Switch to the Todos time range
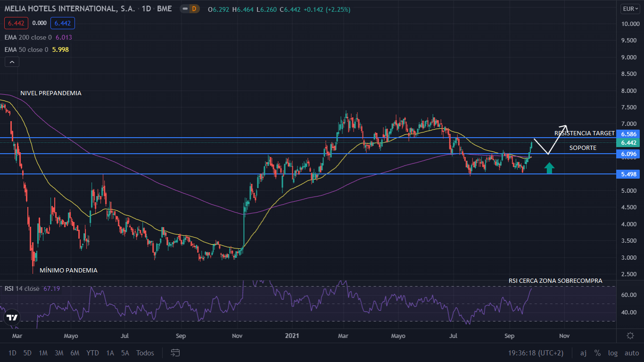The image size is (644, 362). (145, 353)
